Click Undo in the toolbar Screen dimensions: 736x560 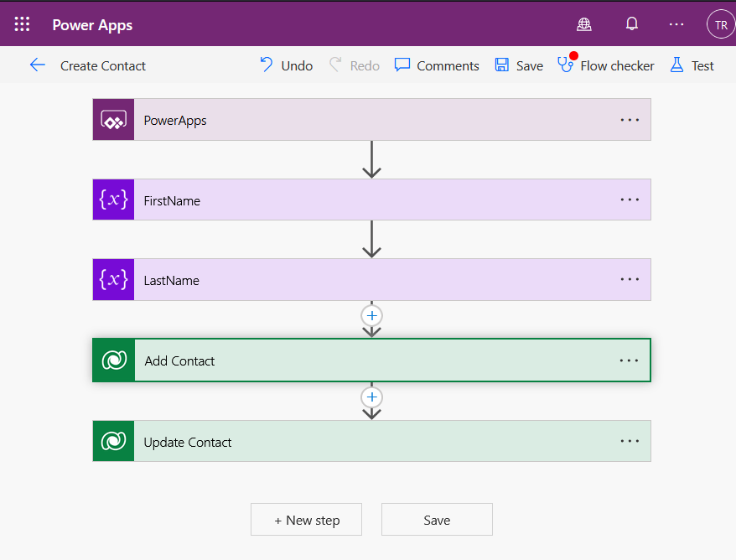pos(287,65)
